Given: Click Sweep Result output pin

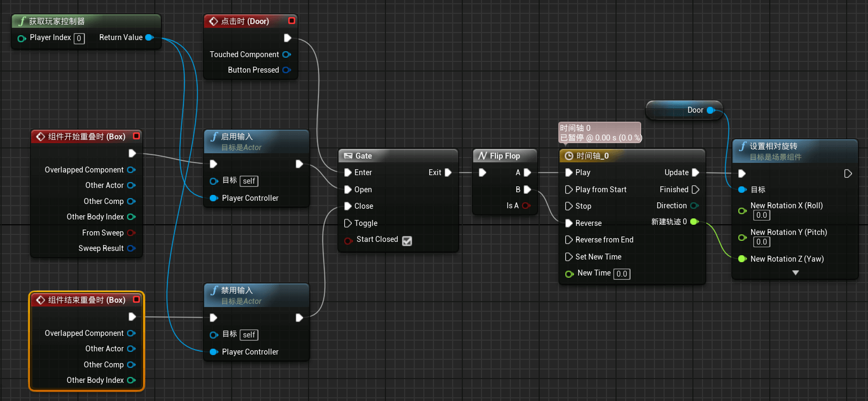Looking at the screenshot, I should click(x=131, y=248).
